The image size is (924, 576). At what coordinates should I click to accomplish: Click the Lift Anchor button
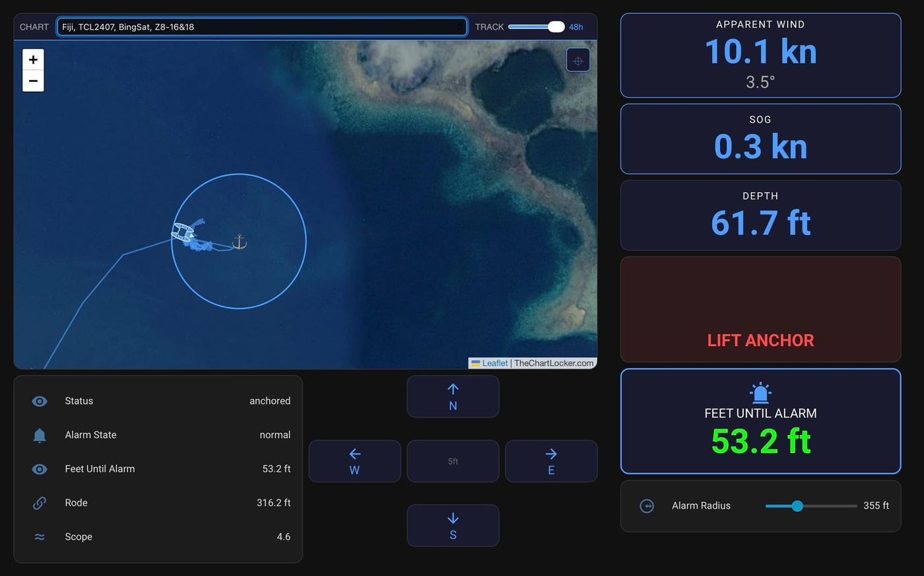(x=760, y=309)
